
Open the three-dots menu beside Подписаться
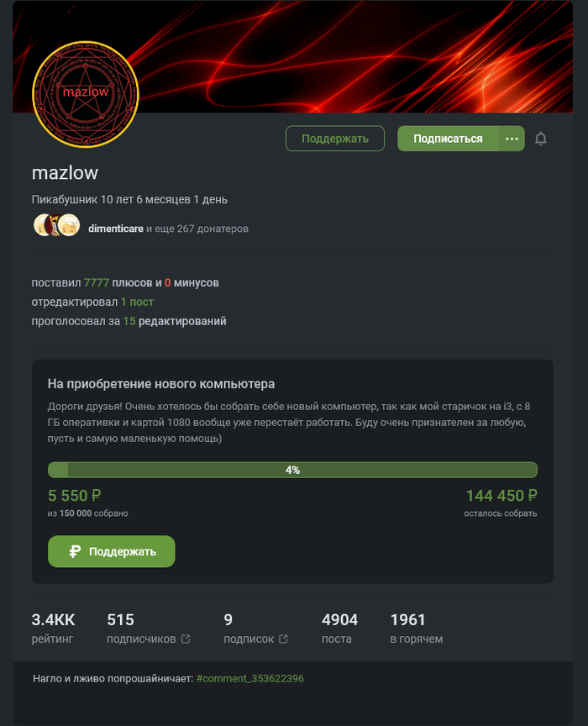[x=512, y=139]
